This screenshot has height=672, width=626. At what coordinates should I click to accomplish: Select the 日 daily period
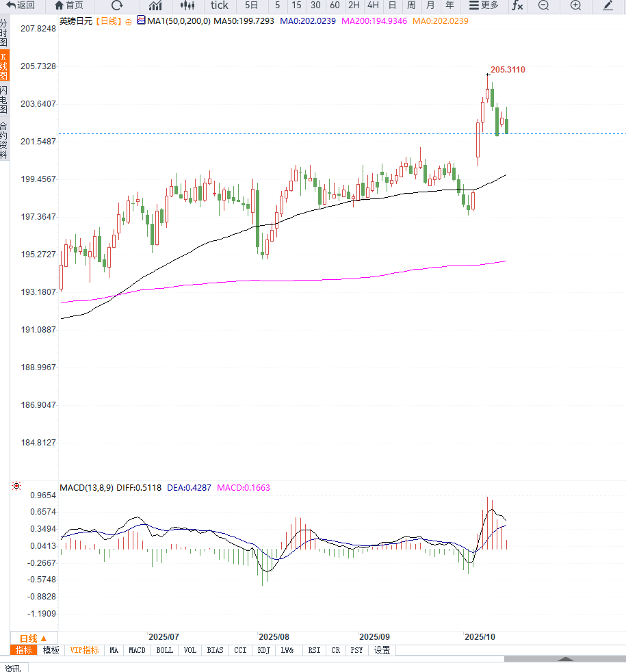(x=392, y=5)
